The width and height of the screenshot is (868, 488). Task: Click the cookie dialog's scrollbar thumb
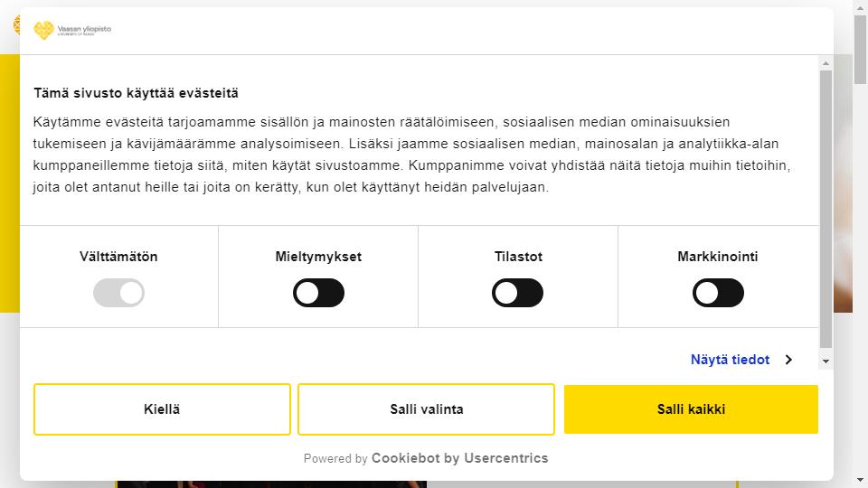pos(826,209)
